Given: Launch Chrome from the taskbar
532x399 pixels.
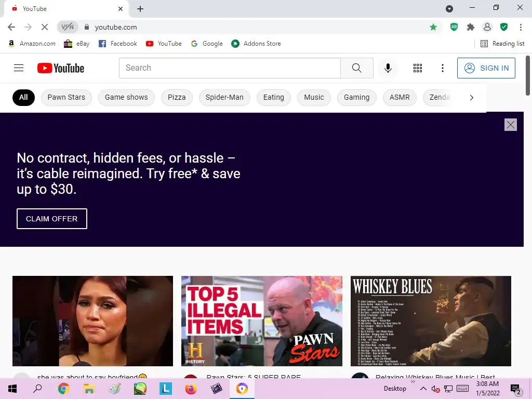Looking at the screenshot, I should 63,389.
